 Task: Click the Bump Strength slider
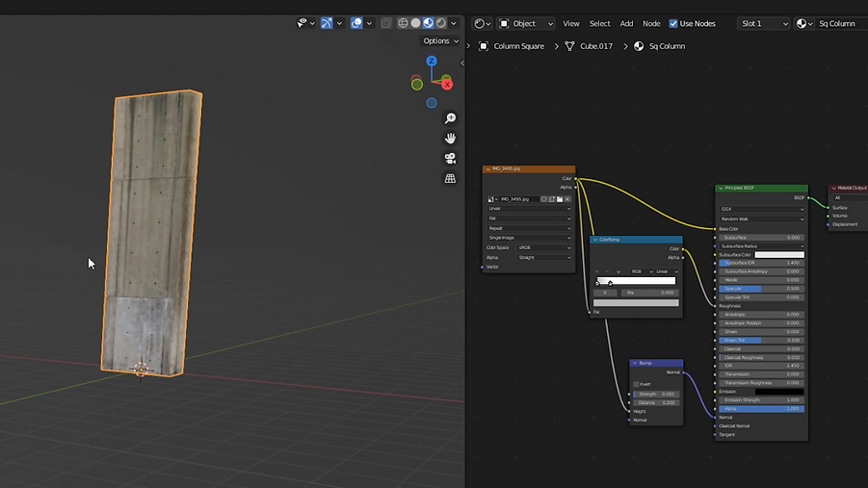(656, 395)
